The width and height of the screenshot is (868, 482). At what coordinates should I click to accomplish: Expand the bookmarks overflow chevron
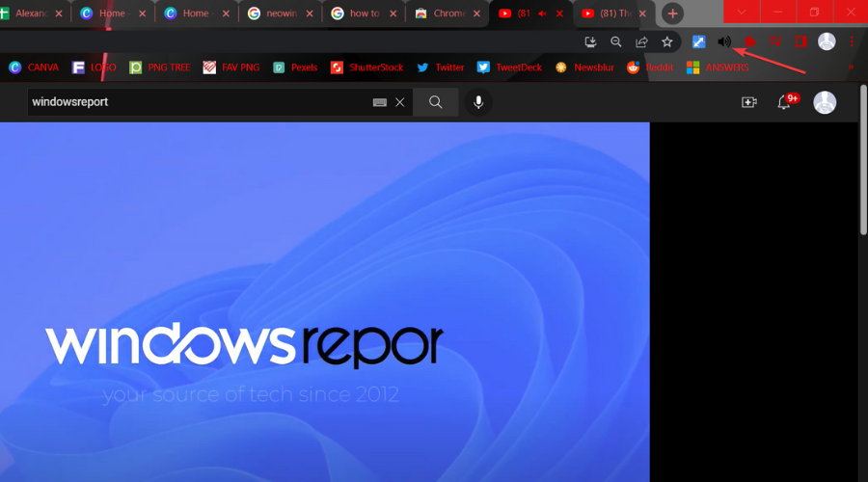pos(851,67)
